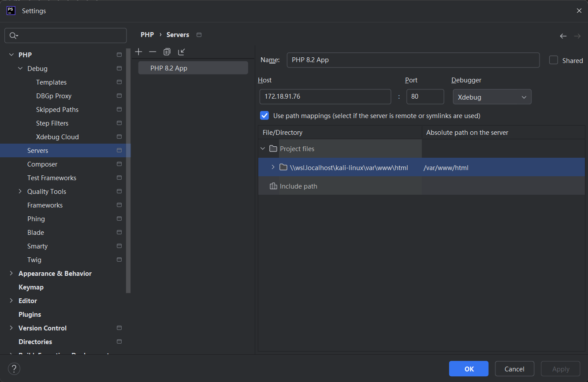The image size is (588, 382).
Task: Click the search magnifier icon
Action: [14, 36]
